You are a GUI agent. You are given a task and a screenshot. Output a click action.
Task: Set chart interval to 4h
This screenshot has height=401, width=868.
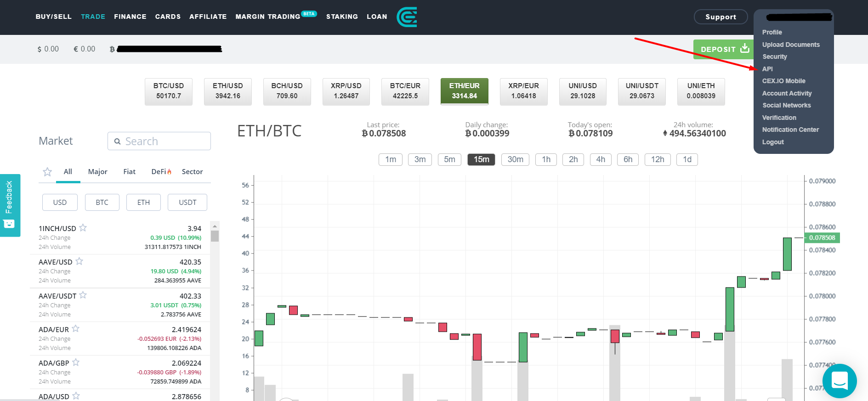(601, 159)
